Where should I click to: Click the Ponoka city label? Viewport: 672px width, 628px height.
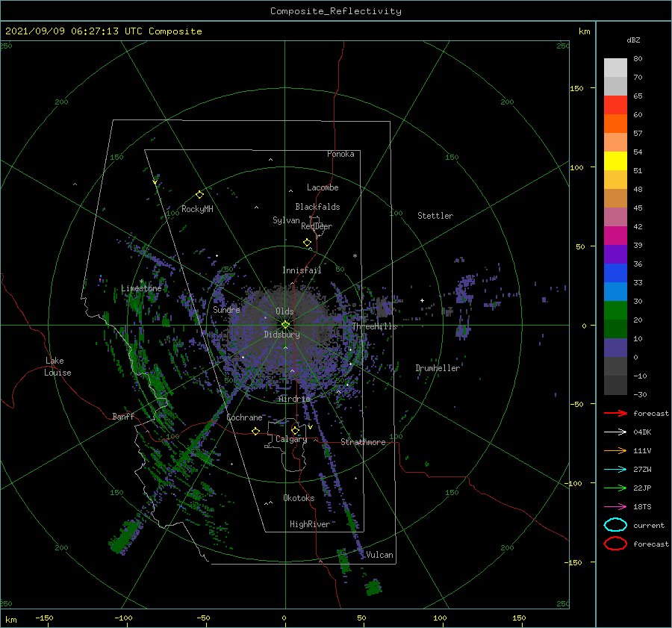pos(340,154)
